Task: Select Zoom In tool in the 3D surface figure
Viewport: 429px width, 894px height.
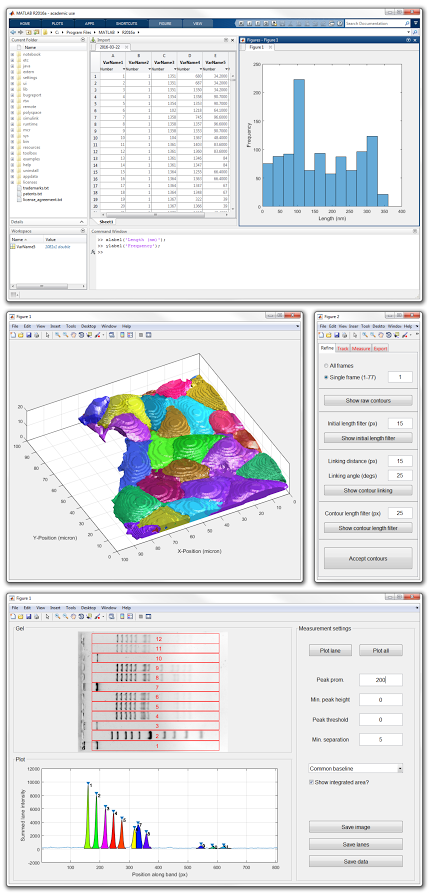Action: point(58,335)
